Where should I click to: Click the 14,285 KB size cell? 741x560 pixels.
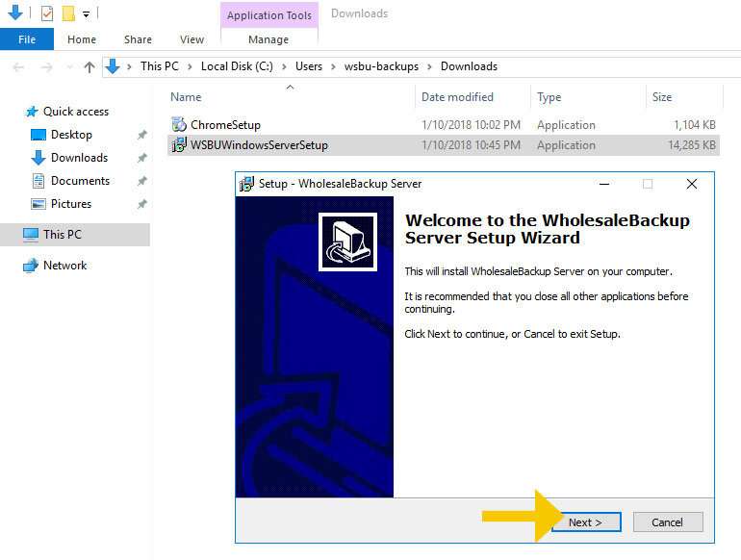coord(692,145)
